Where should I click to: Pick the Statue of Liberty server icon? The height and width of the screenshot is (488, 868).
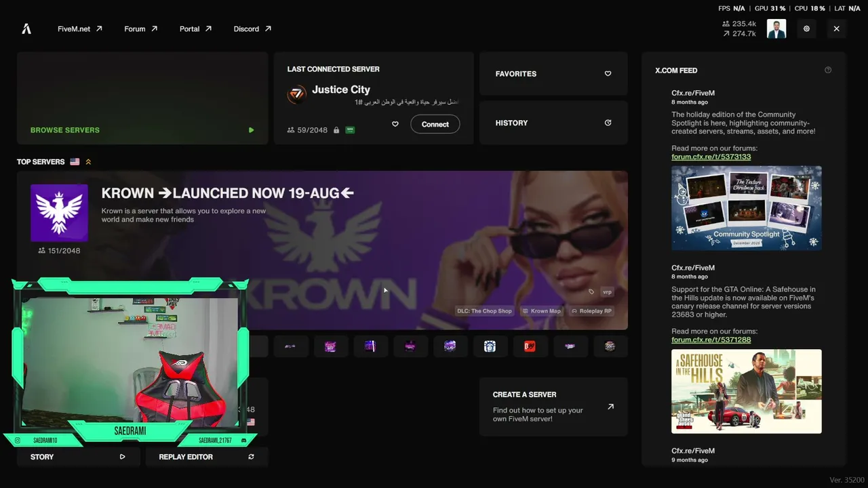click(x=490, y=346)
